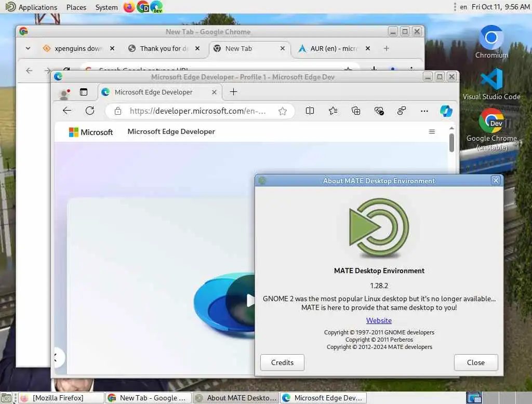Close the Microsoft Edge Developer tab
This screenshot has height=404, width=532.
pyautogui.click(x=214, y=92)
